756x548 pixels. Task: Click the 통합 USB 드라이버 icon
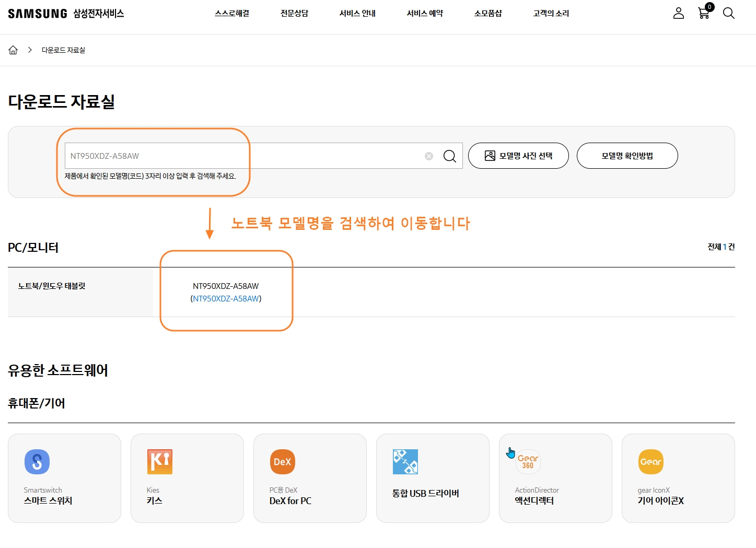[405, 461]
